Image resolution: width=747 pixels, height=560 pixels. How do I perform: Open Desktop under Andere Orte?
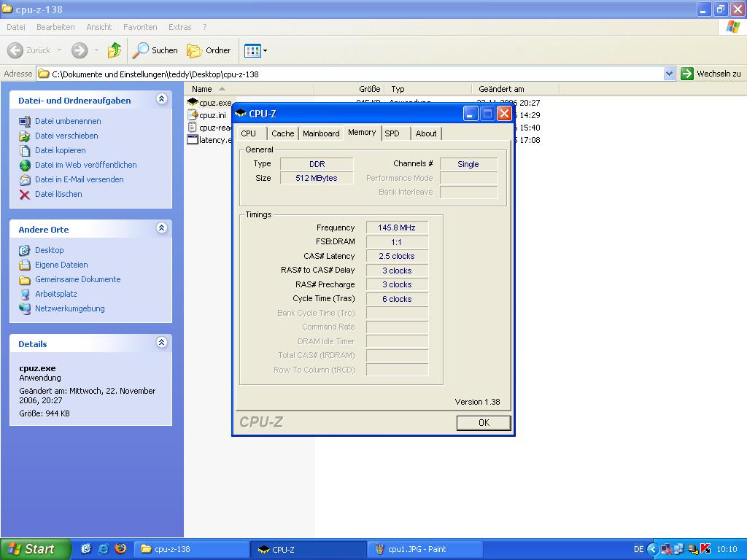(49, 250)
